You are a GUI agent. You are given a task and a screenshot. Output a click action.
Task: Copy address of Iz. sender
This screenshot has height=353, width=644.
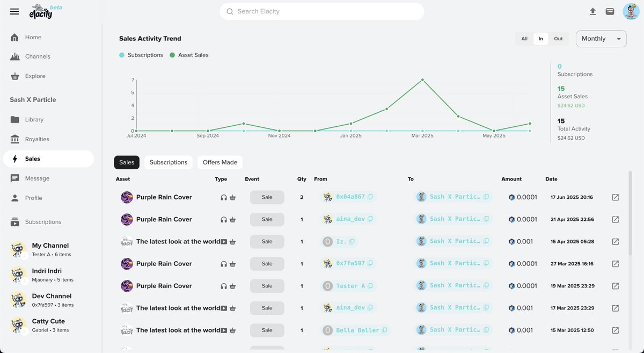point(352,242)
